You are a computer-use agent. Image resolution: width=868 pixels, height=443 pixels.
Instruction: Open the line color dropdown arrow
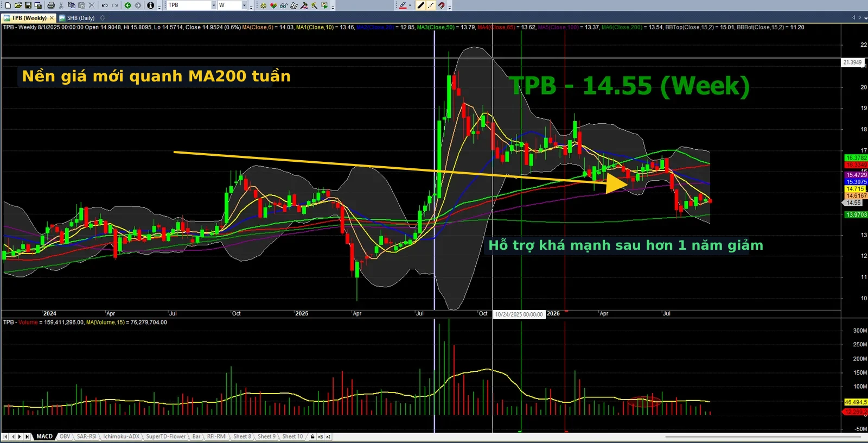pos(410,5)
